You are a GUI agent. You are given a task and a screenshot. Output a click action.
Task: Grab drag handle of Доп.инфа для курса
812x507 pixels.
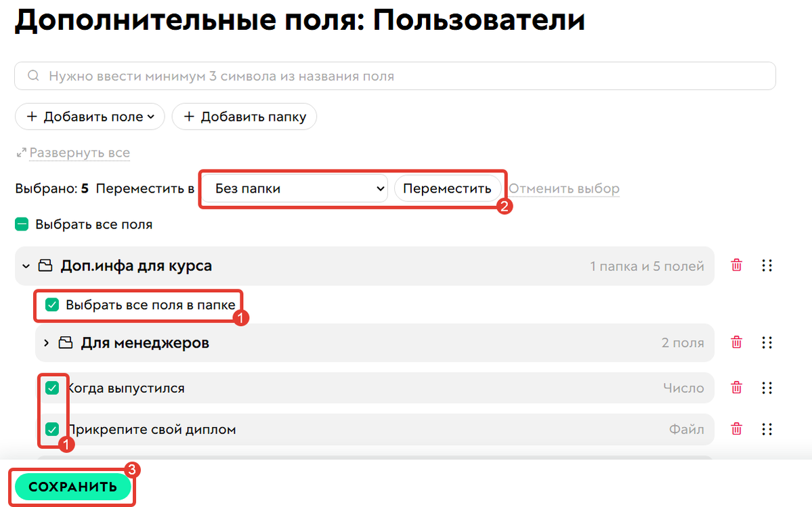(767, 266)
